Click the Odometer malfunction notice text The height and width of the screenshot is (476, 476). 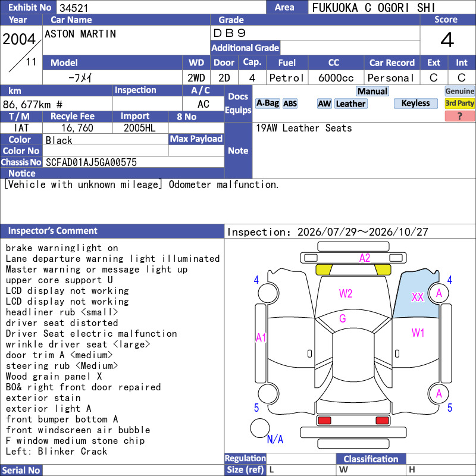[x=224, y=184]
